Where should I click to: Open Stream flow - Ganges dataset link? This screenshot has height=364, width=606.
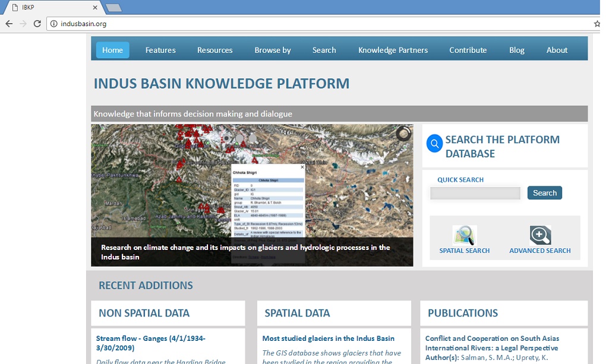(151, 343)
